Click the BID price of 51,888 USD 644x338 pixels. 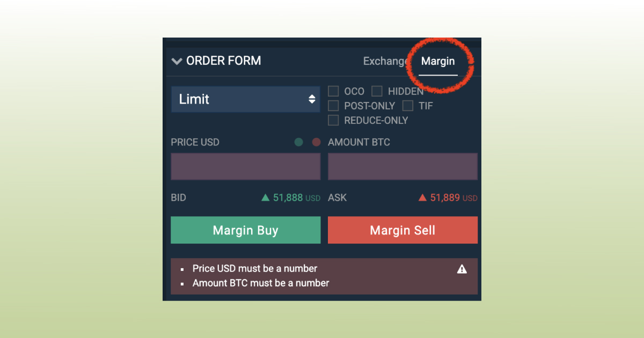coord(288,197)
